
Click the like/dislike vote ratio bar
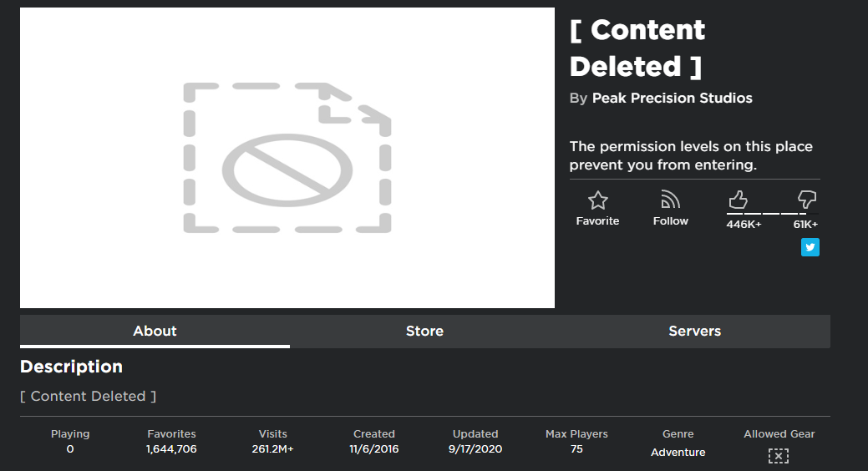[772, 214]
